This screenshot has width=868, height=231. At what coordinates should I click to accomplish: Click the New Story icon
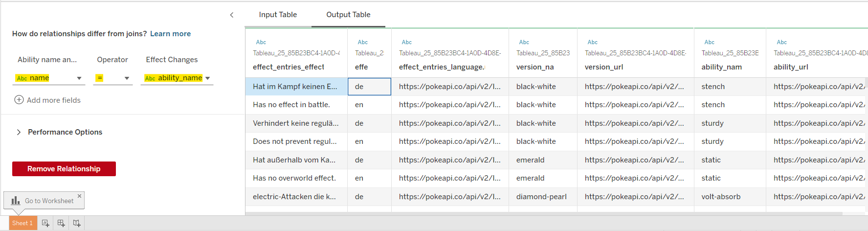77,223
